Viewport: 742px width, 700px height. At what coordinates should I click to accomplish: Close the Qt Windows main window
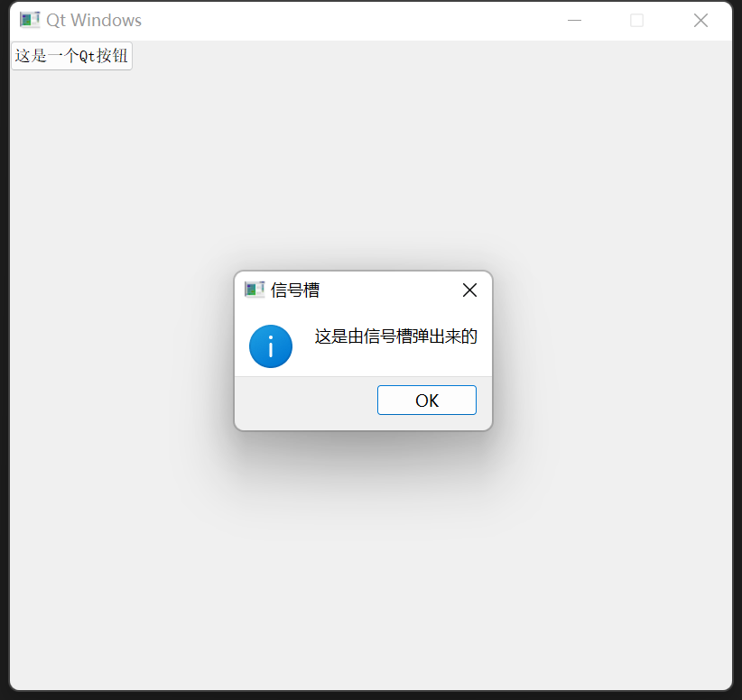(700, 21)
